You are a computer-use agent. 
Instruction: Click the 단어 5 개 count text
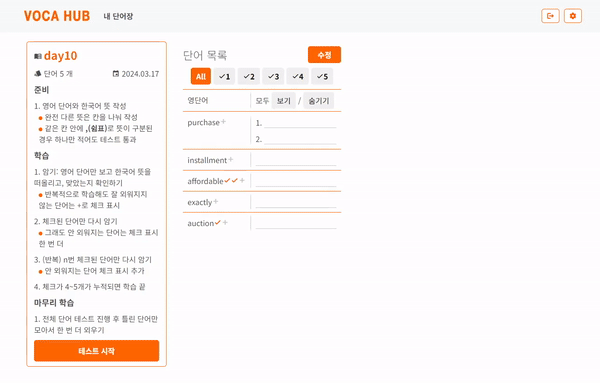pyautogui.click(x=58, y=74)
